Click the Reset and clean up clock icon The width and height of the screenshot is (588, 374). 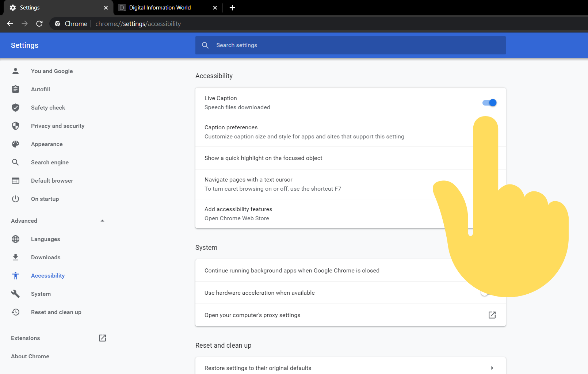[x=15, y=312]
